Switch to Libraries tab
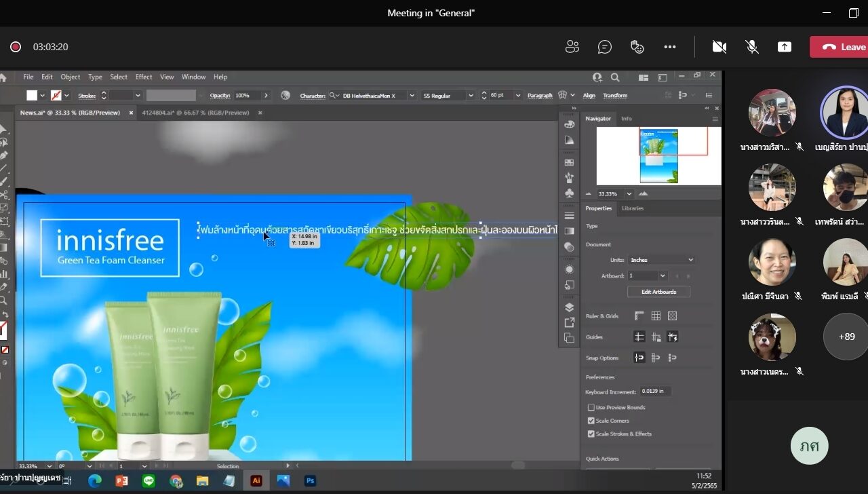The height and width of the screenshot is (494, 868). pyautogui.click(x=633, y=208)
